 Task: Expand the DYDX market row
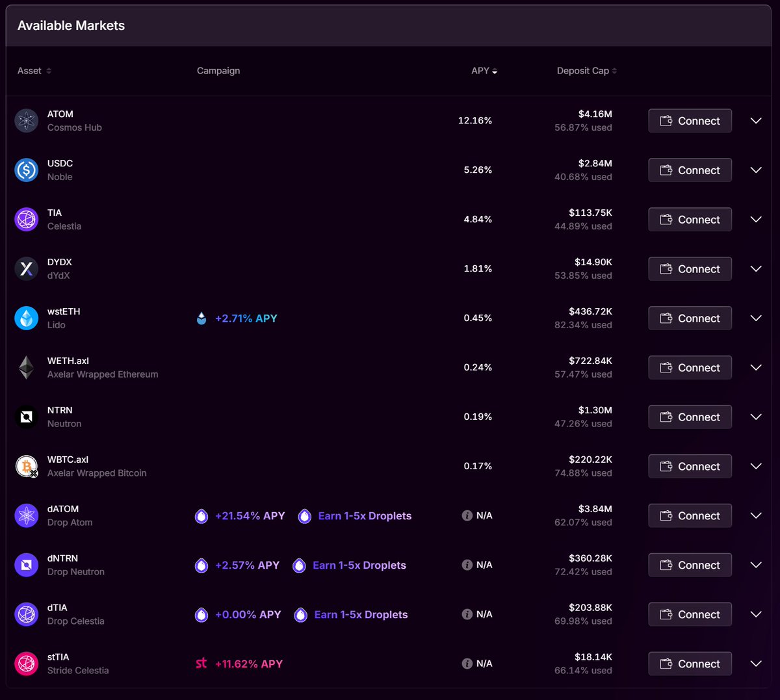[756, 269]
